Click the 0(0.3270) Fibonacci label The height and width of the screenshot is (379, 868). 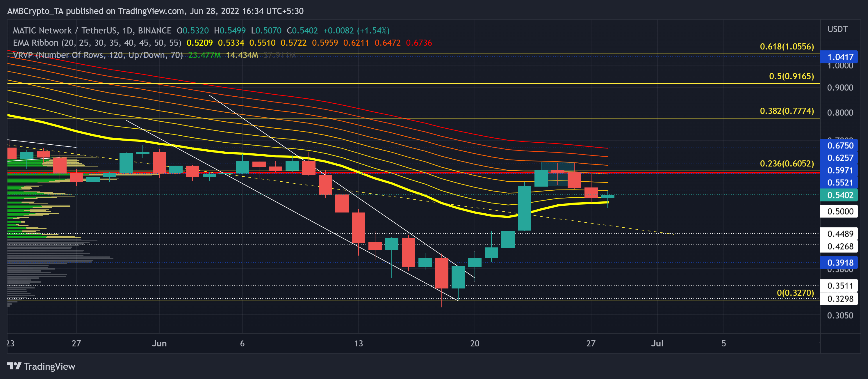pos(795,293)
